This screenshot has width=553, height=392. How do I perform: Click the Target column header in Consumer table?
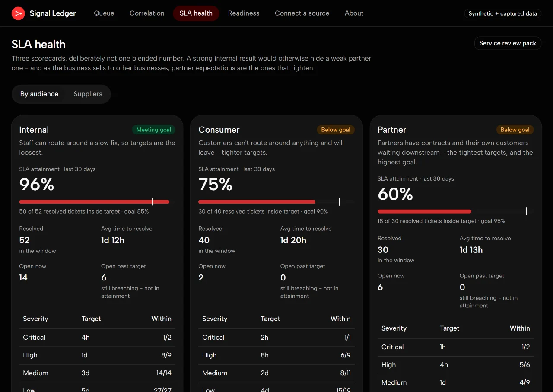tap(270, 319)
